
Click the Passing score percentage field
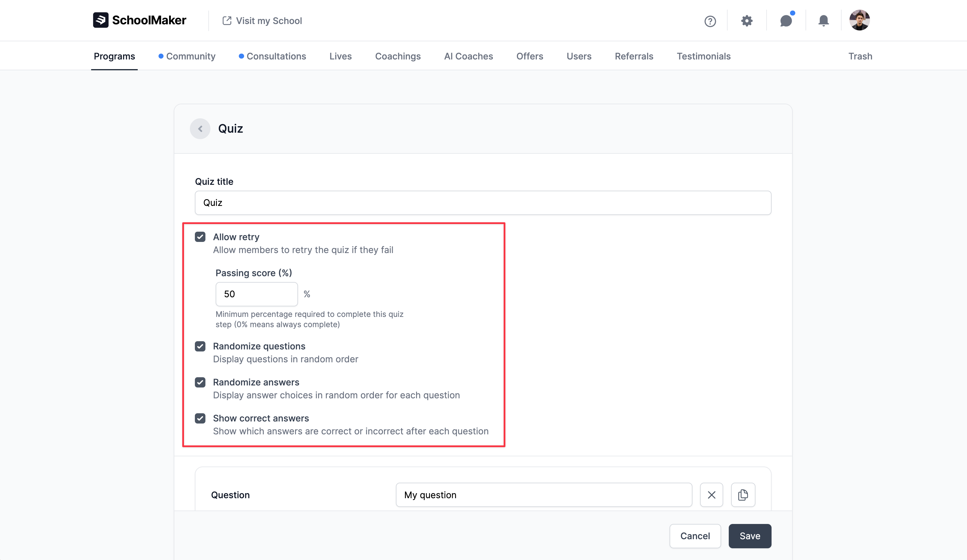256,294
